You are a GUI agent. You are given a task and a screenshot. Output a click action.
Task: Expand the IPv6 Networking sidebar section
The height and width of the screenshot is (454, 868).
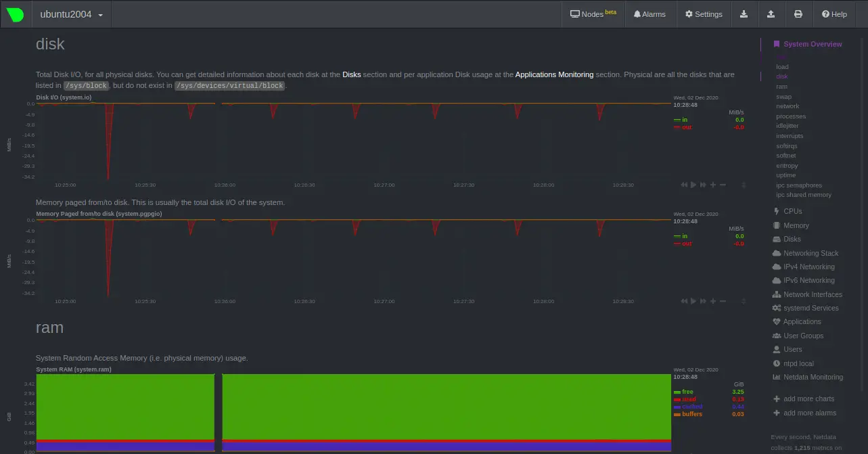coord(808,280)
